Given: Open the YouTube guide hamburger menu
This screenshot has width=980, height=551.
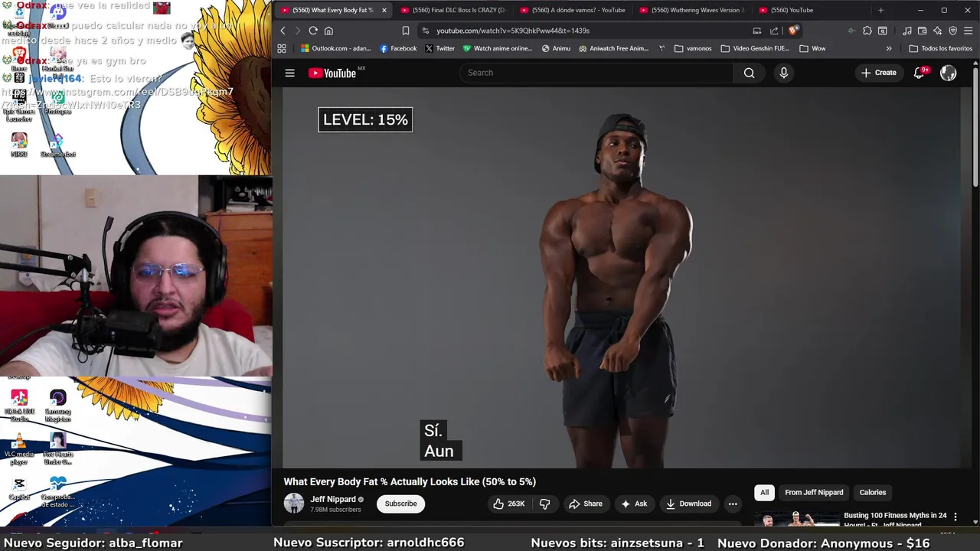Looking at the screenshot, I should (x=290, y=73).
